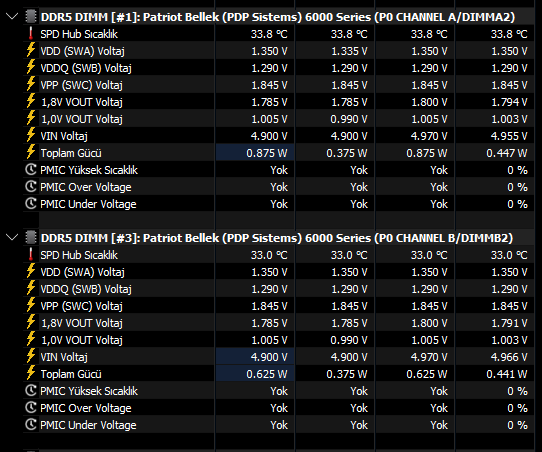Select PMIC Under Voltage label under DIMM #1

[88, 204]
